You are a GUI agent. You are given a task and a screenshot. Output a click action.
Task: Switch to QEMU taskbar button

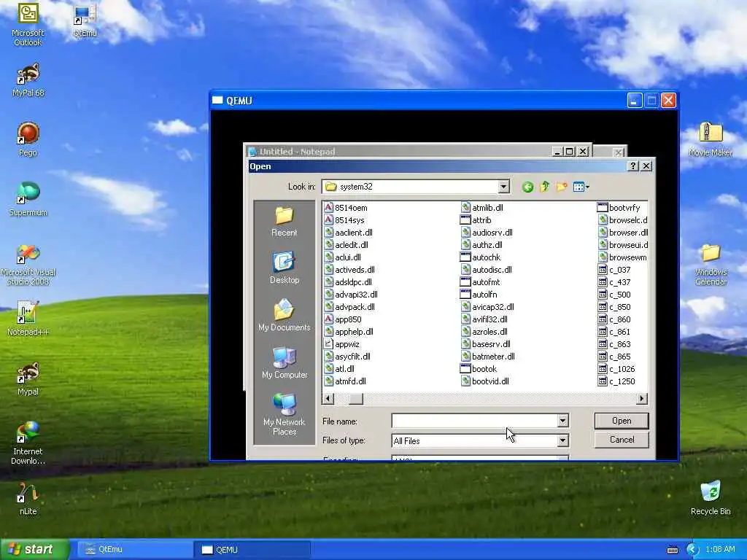coord(252,550)
